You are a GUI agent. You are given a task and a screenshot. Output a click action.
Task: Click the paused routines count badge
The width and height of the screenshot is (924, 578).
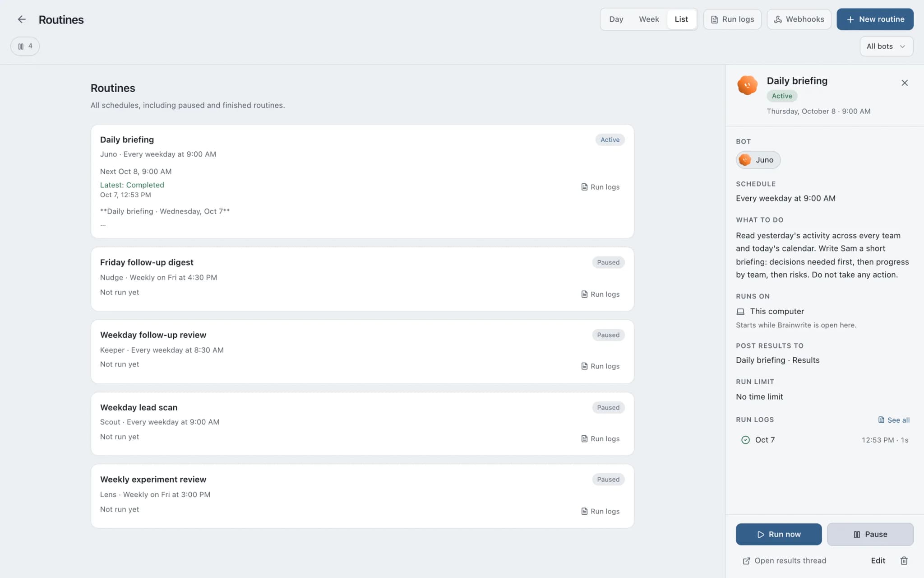pos(25,46)
